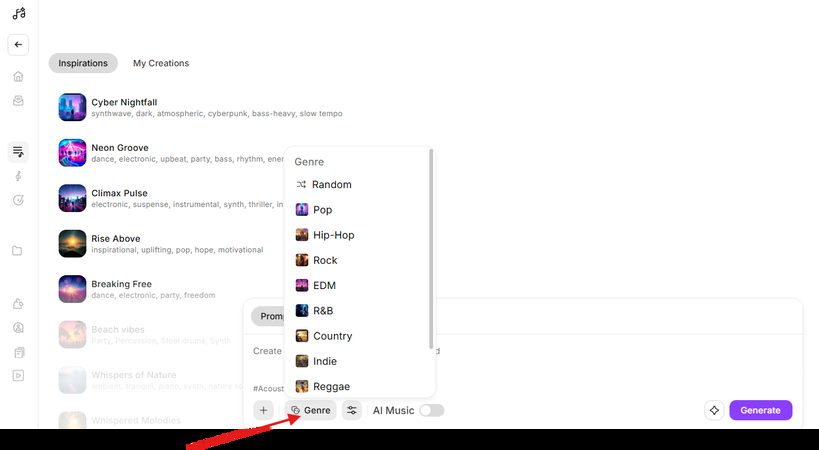Click the sparkle icon next to Generate

click(x=714, y=410)
